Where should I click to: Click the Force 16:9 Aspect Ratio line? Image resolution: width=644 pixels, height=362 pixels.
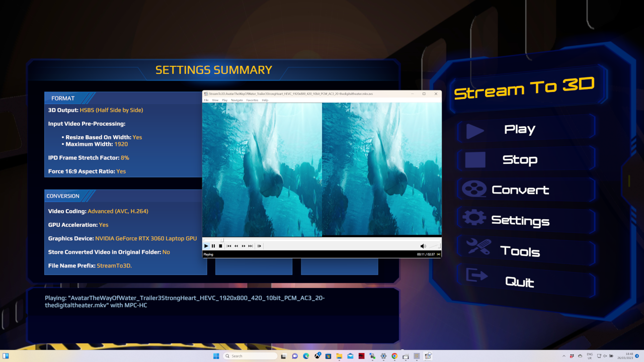(87, 171)
